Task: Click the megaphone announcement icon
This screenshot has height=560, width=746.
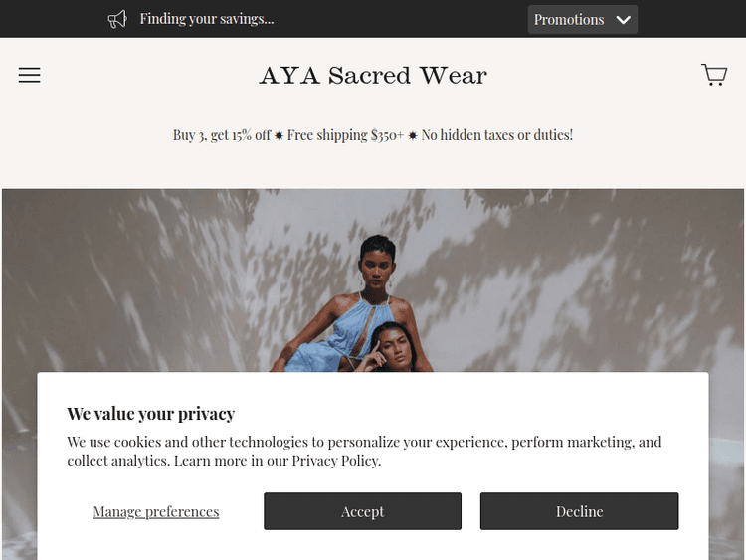Action: click(x=117, y=19)
